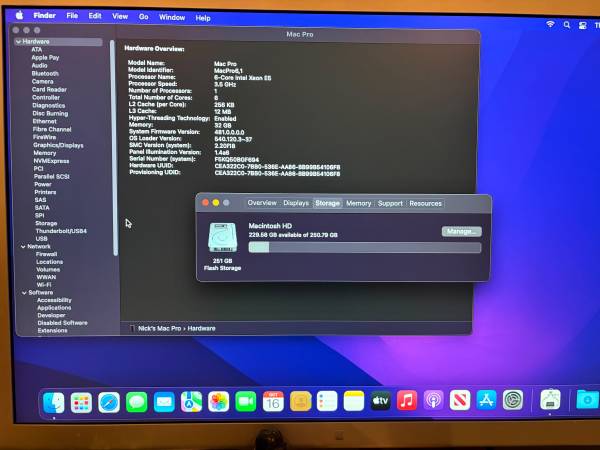The image size is (600, 450).
Task: Open Finder from the dock
Action: (56, 401)
